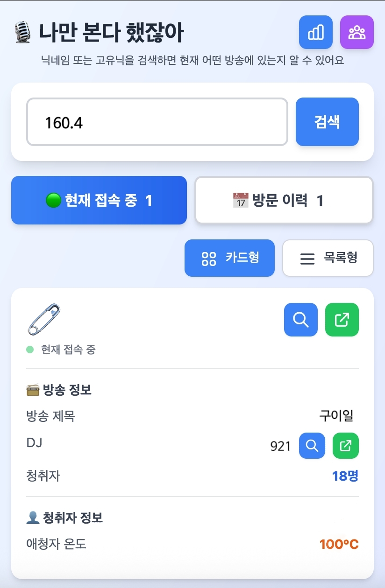Open the green external link icon on the card header
Viewport: 385px width, 588px height.
342,320
